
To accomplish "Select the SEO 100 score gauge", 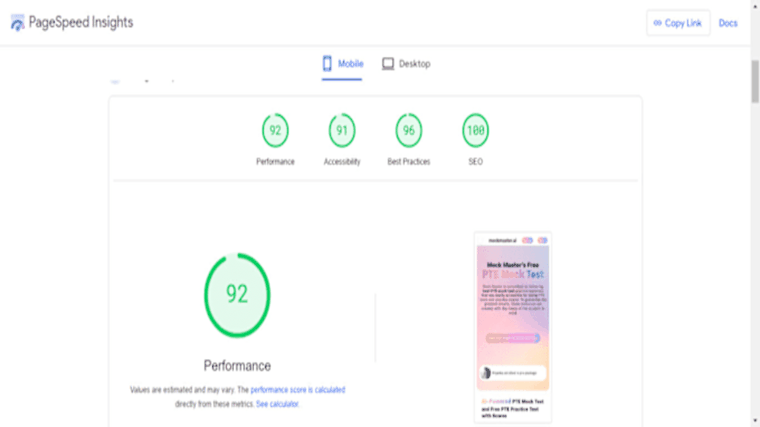I will tap(475, 130).
